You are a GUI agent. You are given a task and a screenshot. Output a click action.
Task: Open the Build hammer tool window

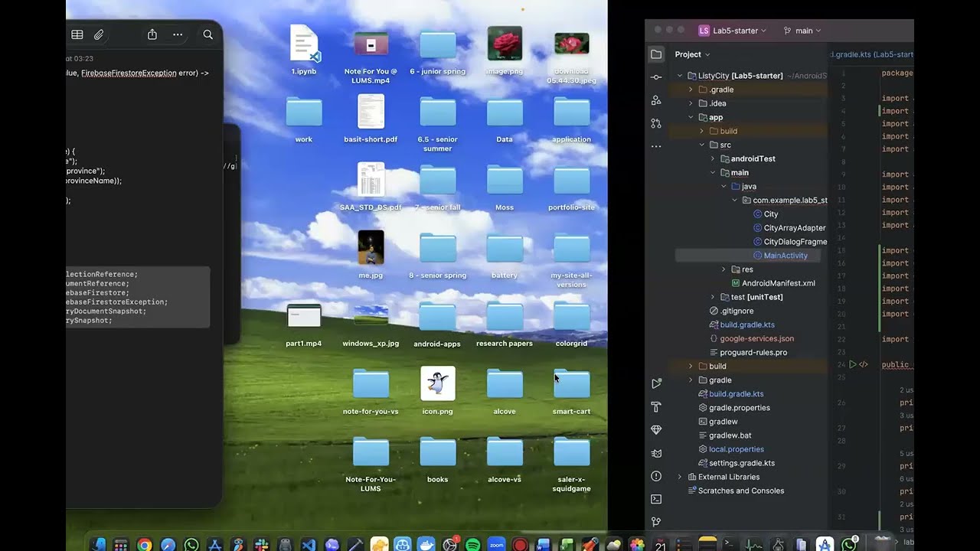click(656, 406)
